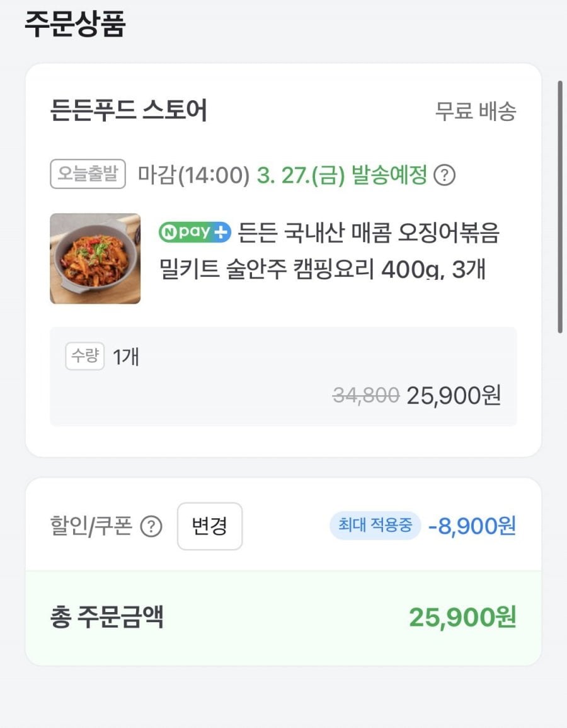Tap the 1개 quantity value
Image resolution: width=567 pixels, height=728 pixels.
point(126,357)
